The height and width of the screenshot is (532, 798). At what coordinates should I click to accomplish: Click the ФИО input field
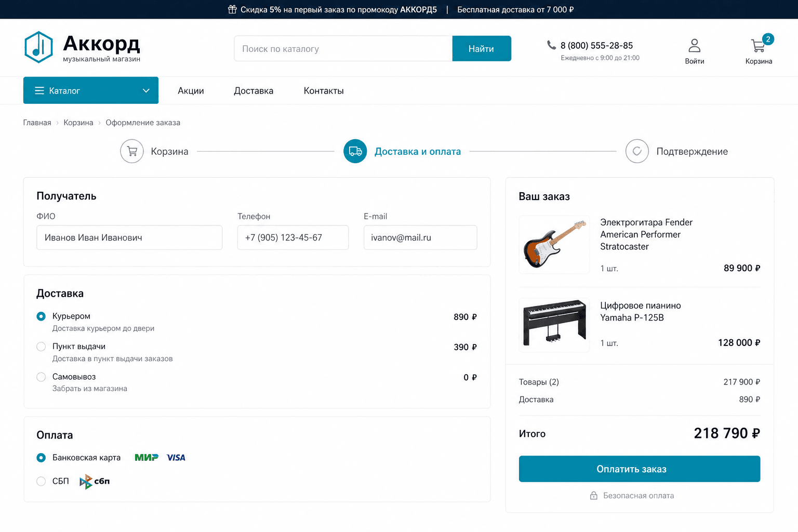pyautogui.click(x=129, y=237)
